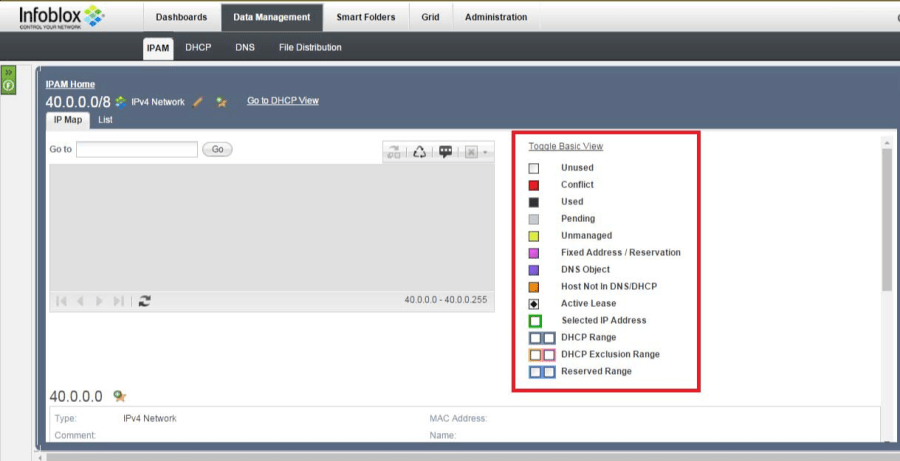Edit network with the pencil icon

(x=197, y=102)
